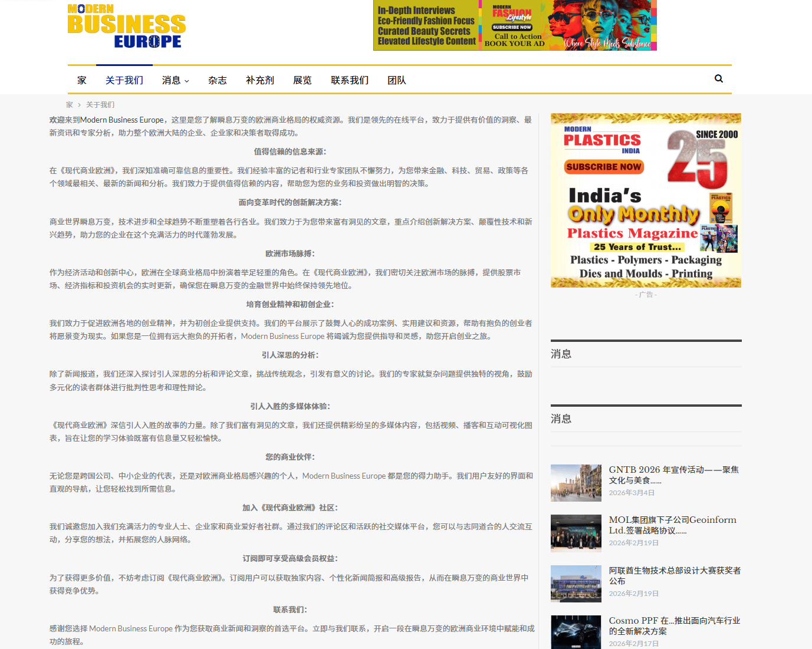Open the 联系我们 menu link
The width and height of the screenshot is (812, 649).
click(x=349, y=80)
